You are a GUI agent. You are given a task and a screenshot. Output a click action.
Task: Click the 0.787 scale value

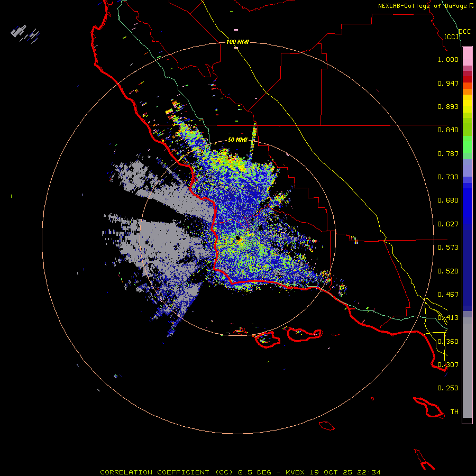(x=448, y=153)
